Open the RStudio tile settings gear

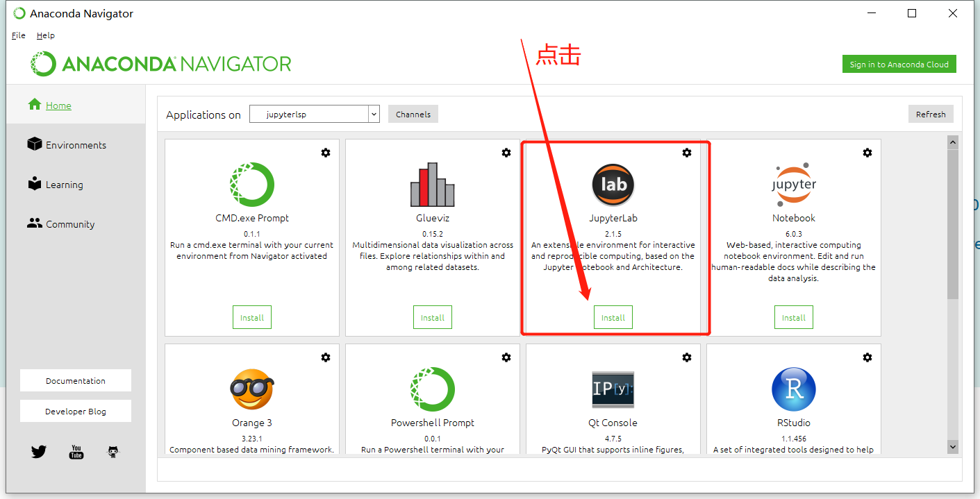(867, 357)
